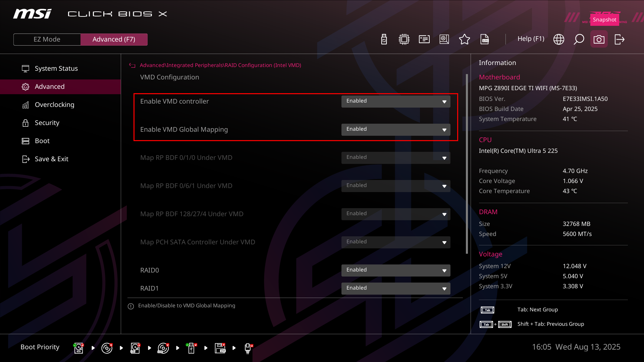Change language with the globe icon
This screenshot has height=362, width=644.
559,39
